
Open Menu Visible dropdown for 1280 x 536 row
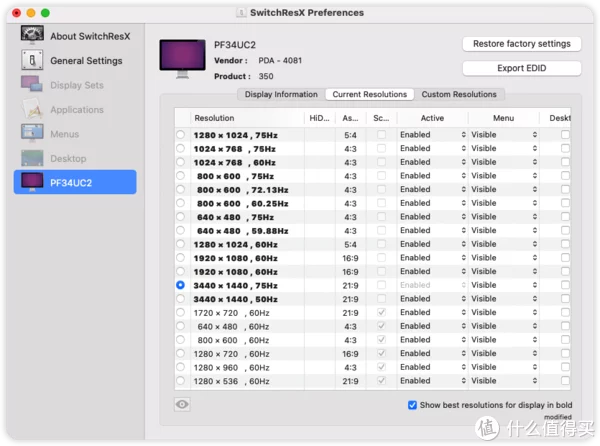point(504,381)
